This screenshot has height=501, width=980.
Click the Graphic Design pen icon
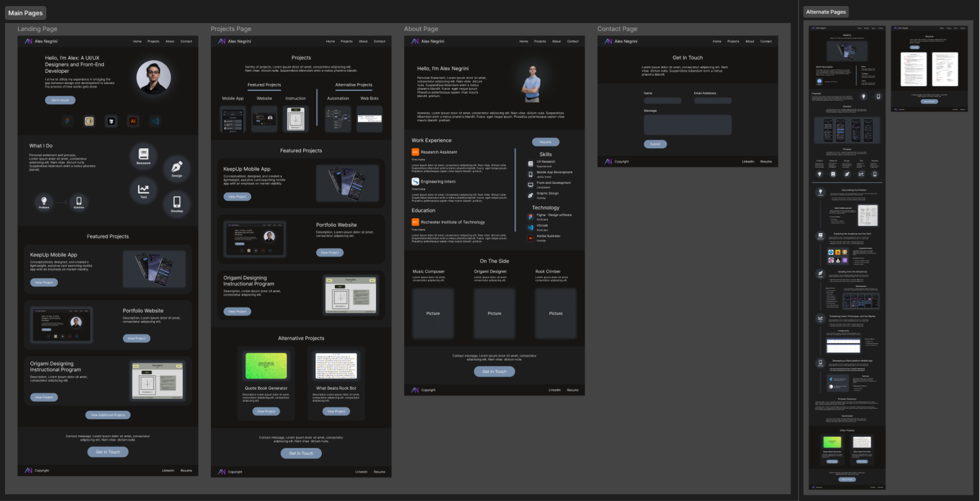point(531,195)
